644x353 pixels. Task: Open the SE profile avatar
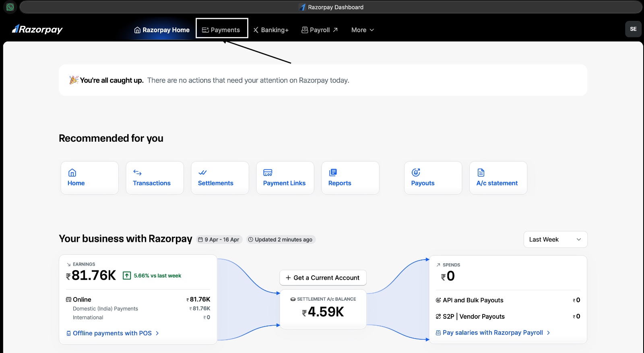click(633, 29)
